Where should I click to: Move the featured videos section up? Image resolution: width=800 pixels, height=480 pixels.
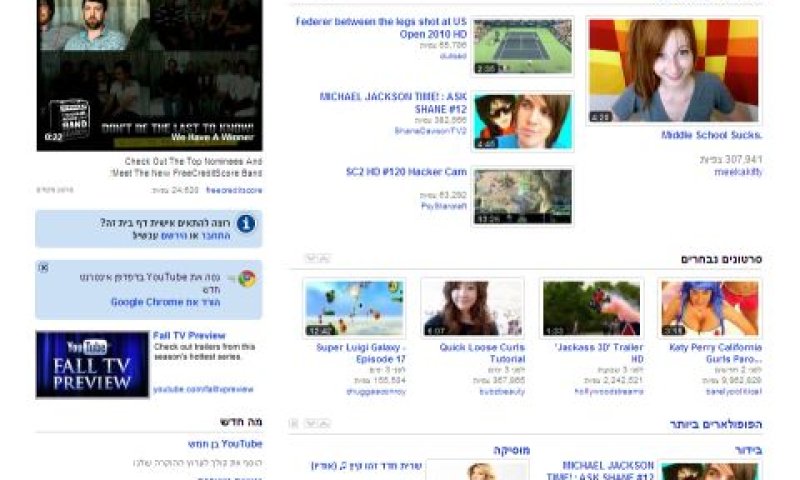tap(323, 259)
